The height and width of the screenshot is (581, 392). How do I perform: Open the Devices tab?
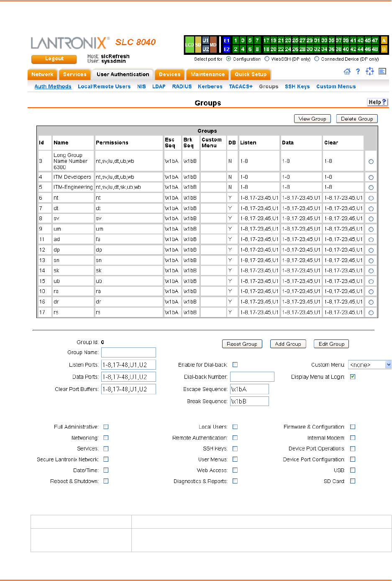(169, 75)
